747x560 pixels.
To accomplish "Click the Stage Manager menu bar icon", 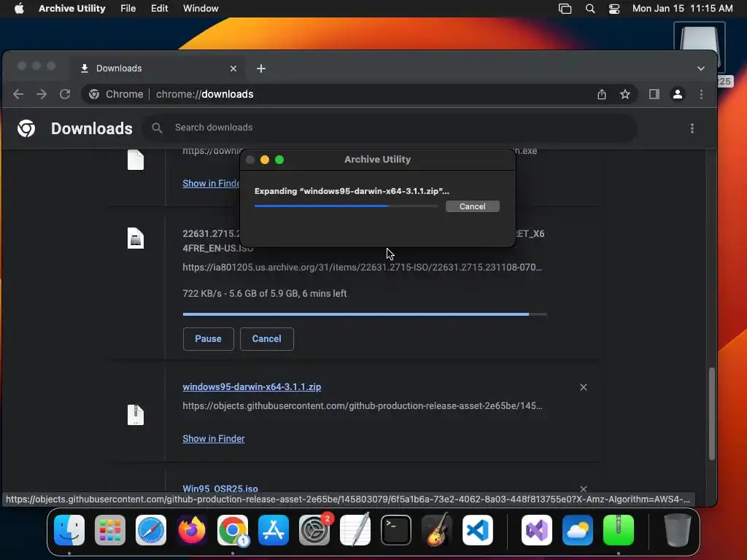I will 565,9.
